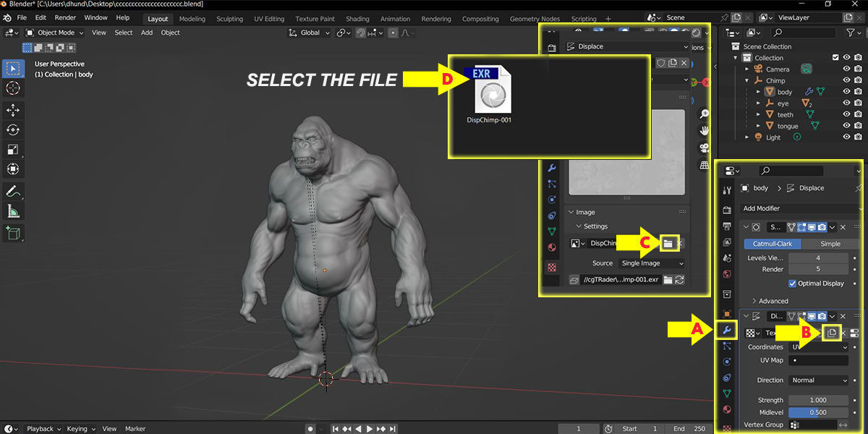
Task: Click the Levels Viewport value field
Action: [818, 258]
